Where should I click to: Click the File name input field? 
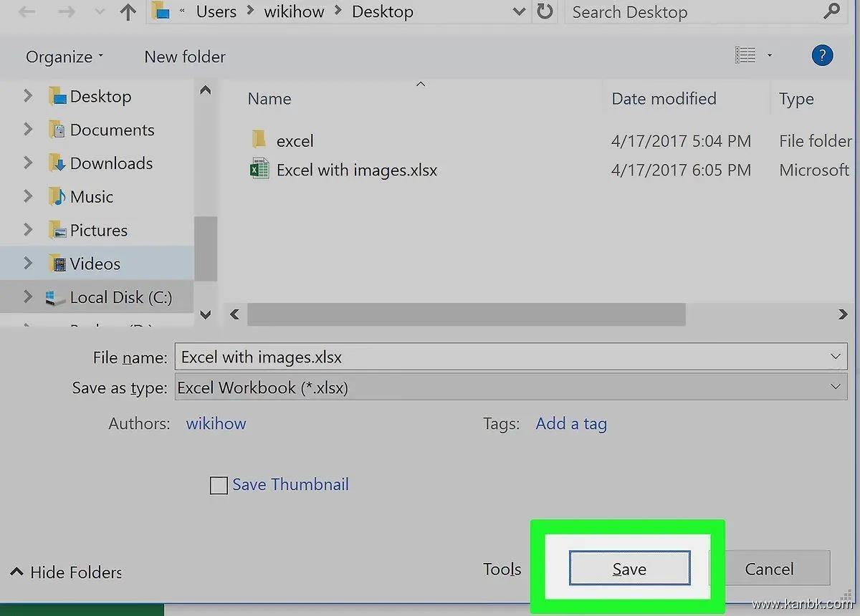502,357
